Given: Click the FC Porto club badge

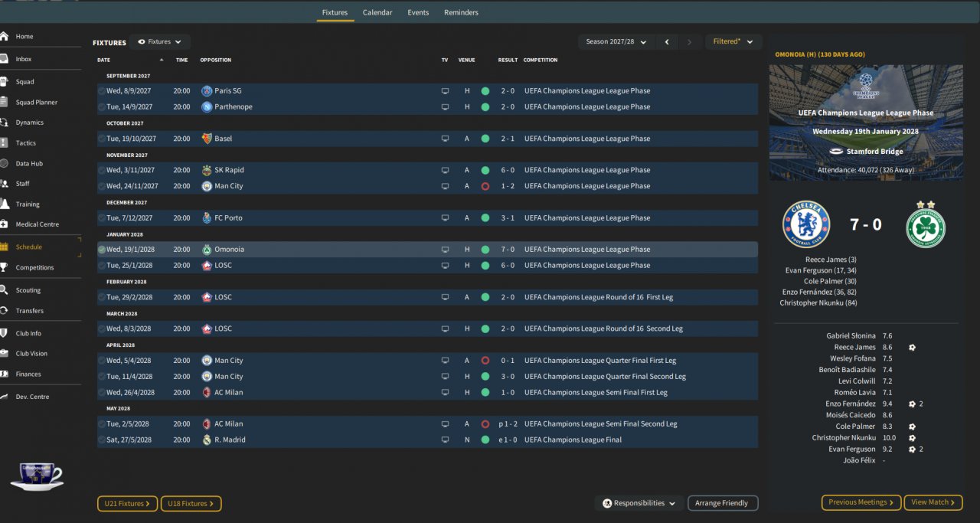Looking at the screenshot, I should click(207, 218).
